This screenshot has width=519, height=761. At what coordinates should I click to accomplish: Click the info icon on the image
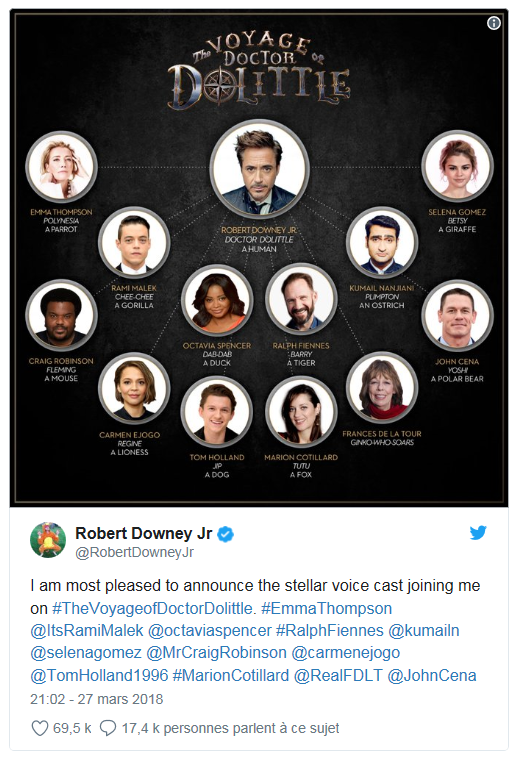tap(494, 23)
